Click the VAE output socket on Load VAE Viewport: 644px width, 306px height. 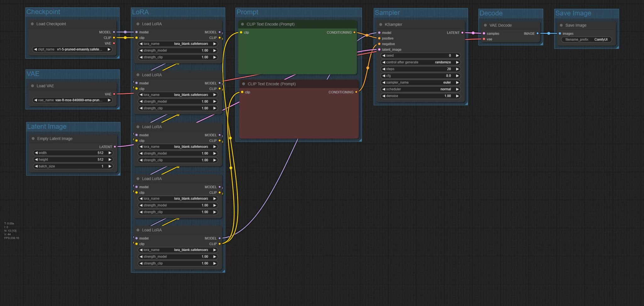point(114,94)
